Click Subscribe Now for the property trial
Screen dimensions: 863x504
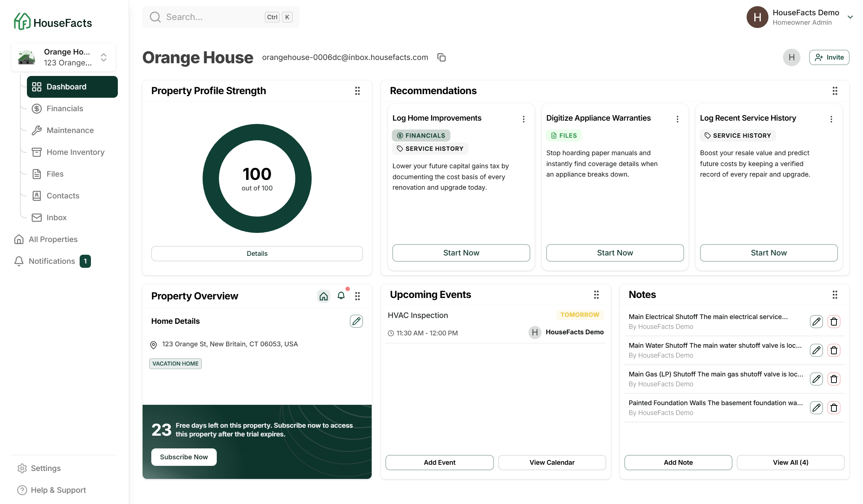click(184, 457)
